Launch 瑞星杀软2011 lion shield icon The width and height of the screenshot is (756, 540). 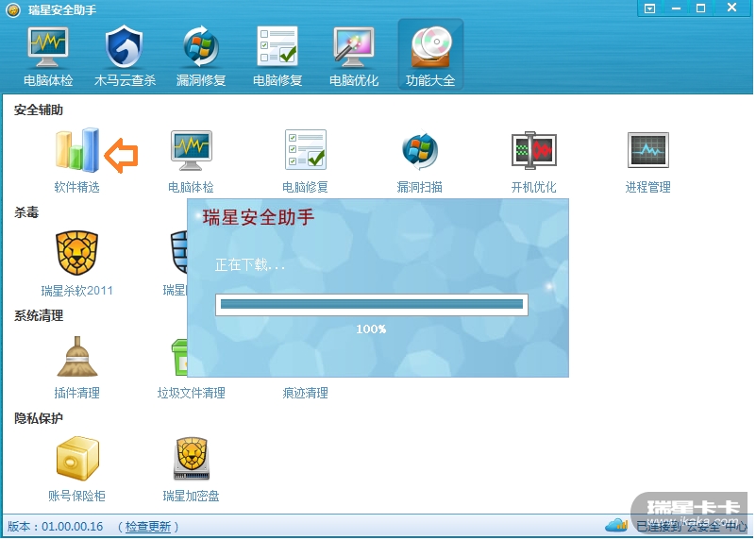76,253
